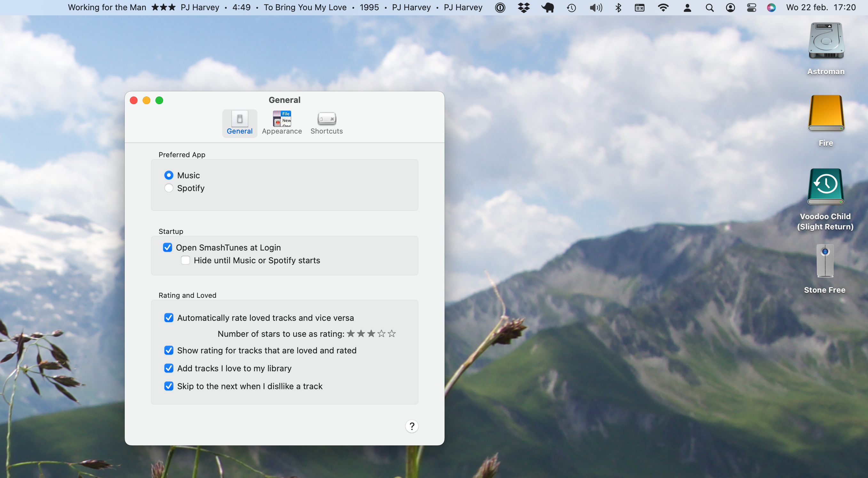Viewport: 868px width, 478px height.
Task: Toggle Open SmashTunes at Login
Action: pos(168,247)
